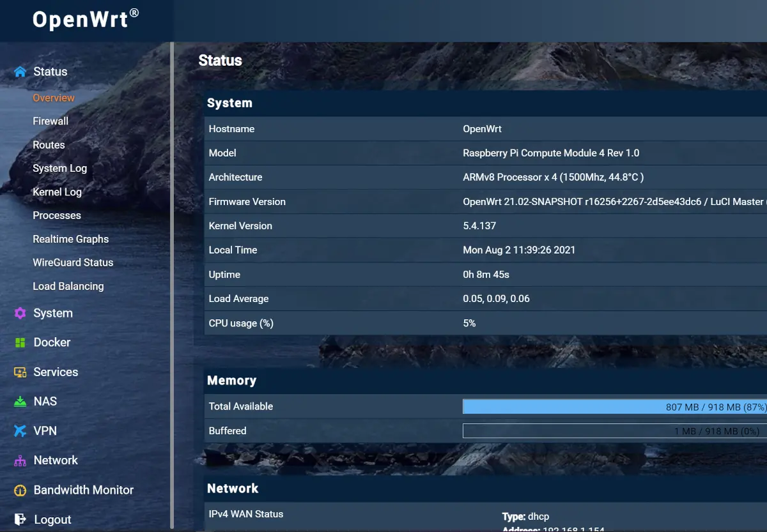This screenshot has height=532, width=767.
Task: Expand the System menu section
Action: click(53, 313)
